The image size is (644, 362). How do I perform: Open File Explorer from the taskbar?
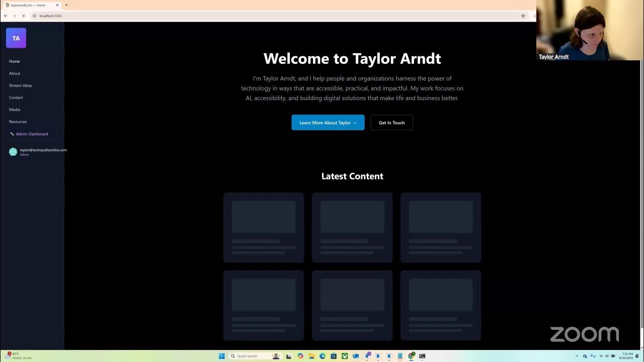[311, 356]
